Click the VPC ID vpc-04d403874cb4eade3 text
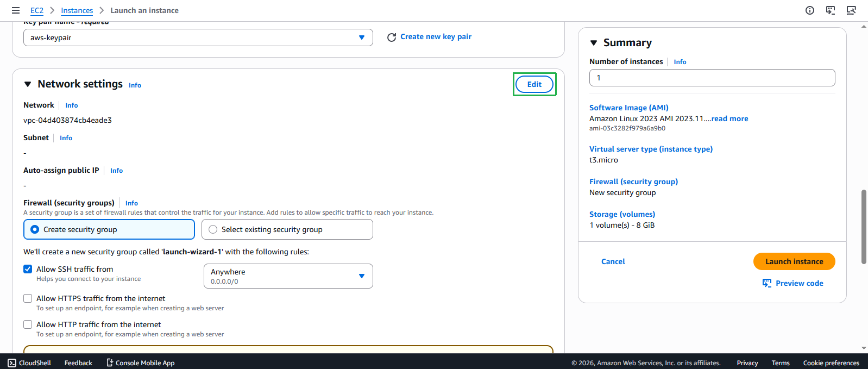Viewport: 868px width, 369px height. point(67,120)
